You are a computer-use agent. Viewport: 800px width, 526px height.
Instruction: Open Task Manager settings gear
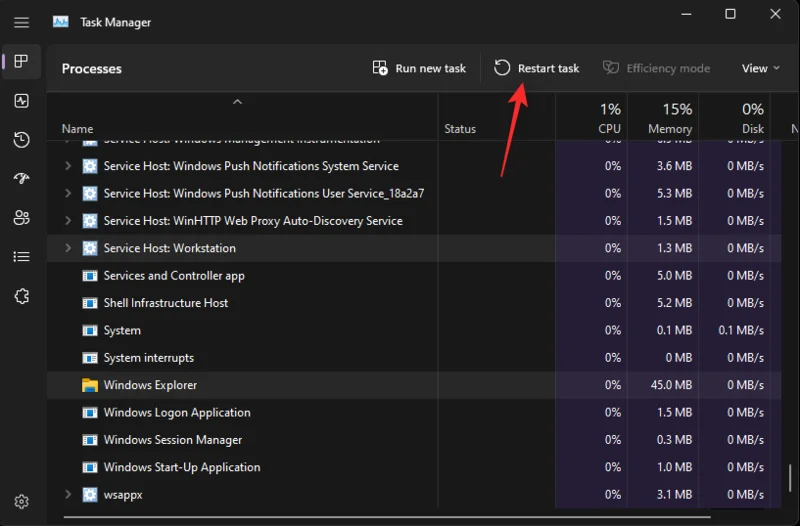[21, 502]
